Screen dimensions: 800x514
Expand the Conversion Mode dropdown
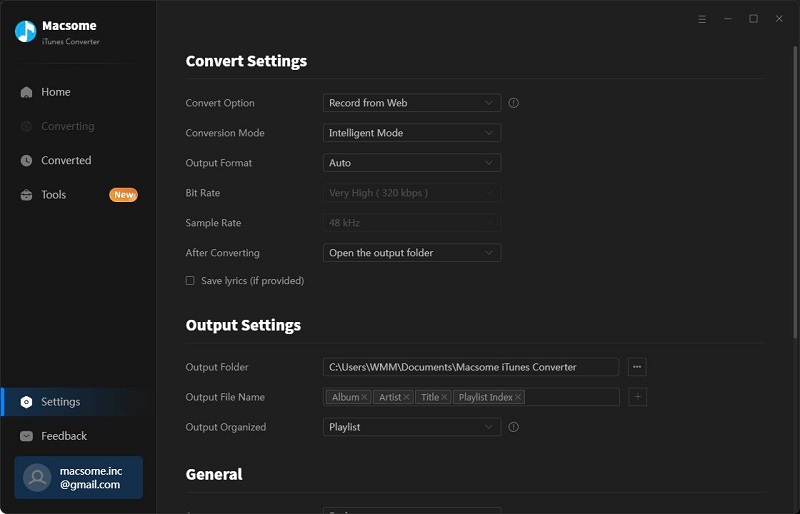click(412, 133)
